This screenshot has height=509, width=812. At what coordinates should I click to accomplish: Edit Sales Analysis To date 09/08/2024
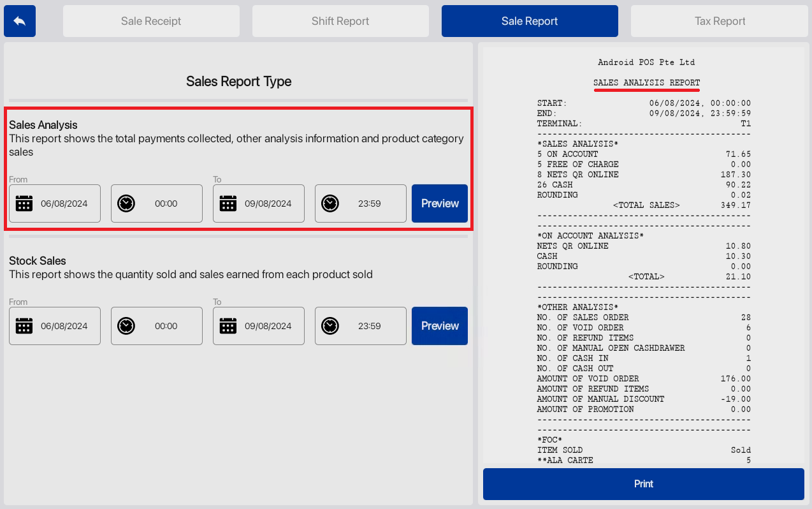pyautogui.click(x=259, y=203)
